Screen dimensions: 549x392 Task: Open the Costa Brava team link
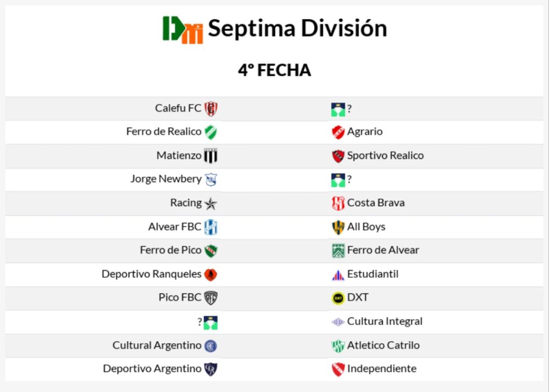point(376,203)
